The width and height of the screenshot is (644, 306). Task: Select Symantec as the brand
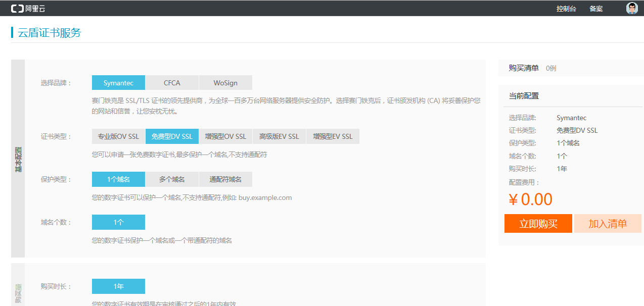(118, 83)
